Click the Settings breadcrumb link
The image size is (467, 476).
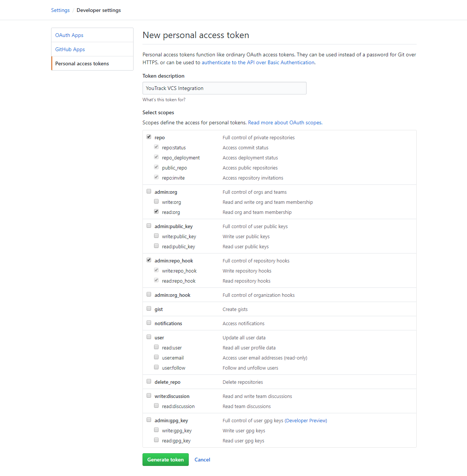(60, 10)
